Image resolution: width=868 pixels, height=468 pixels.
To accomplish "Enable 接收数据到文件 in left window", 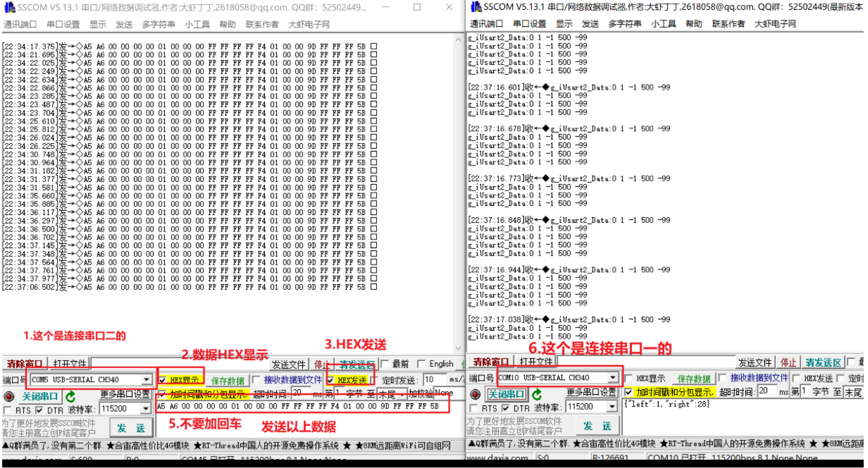I will pyautogui.click(x=256, y=380).
